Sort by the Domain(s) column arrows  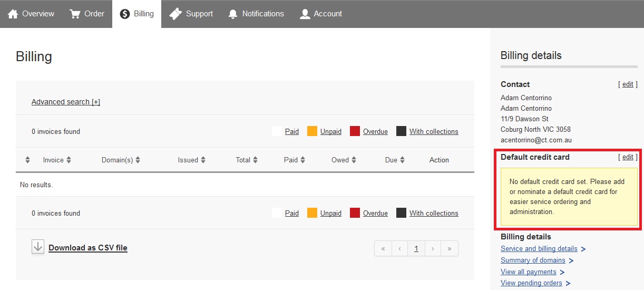point(138,160)
